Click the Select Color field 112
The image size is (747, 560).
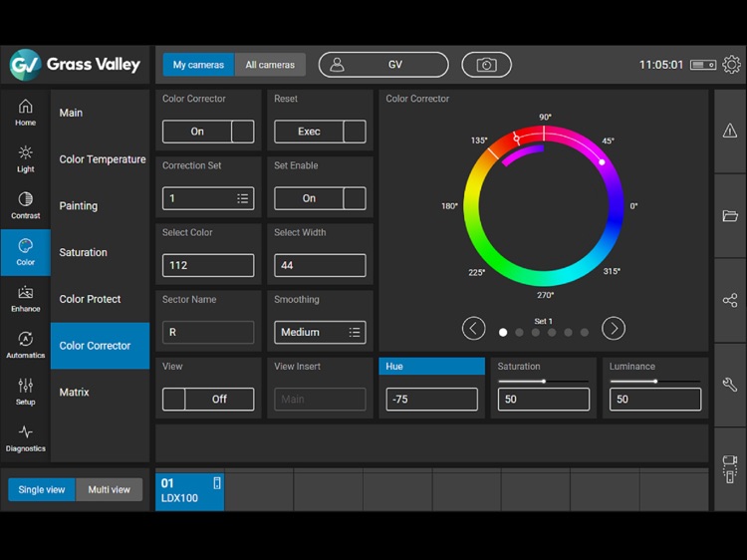click(x=208, y=265)
